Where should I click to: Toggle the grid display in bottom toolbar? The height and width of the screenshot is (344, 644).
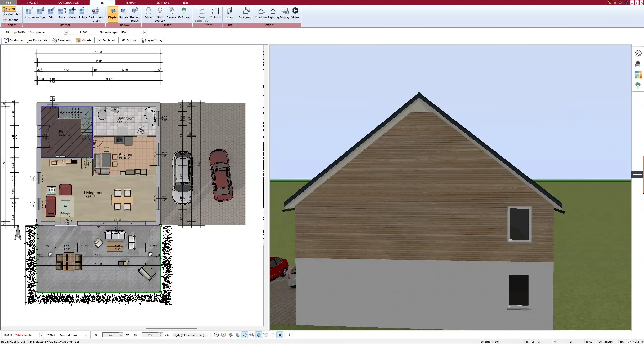tap(273, 335)
